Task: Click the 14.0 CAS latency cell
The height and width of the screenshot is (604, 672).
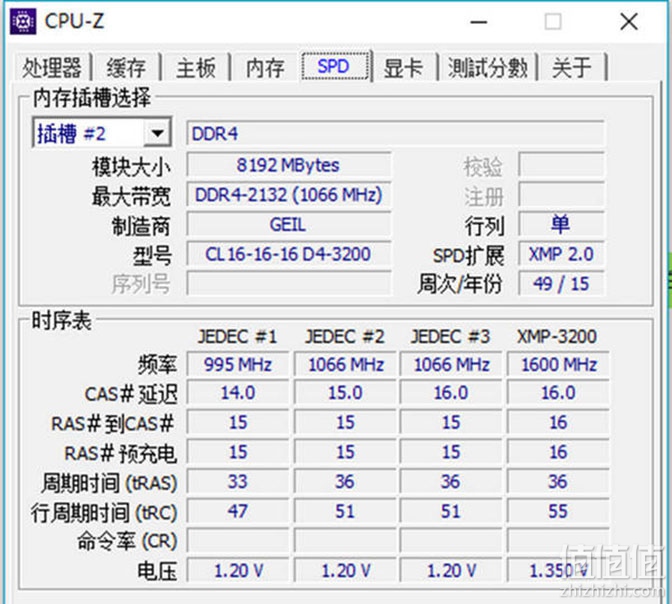Action: 237,393
